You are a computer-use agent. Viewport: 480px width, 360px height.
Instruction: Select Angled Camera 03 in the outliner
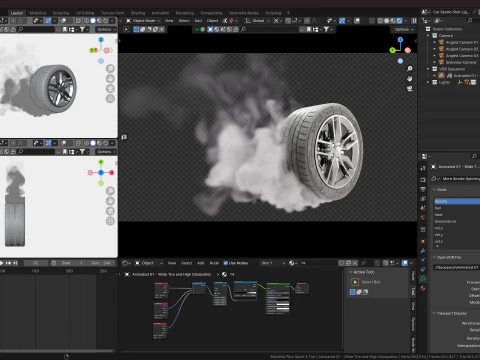pyautogui.click(x=462, y=56)
